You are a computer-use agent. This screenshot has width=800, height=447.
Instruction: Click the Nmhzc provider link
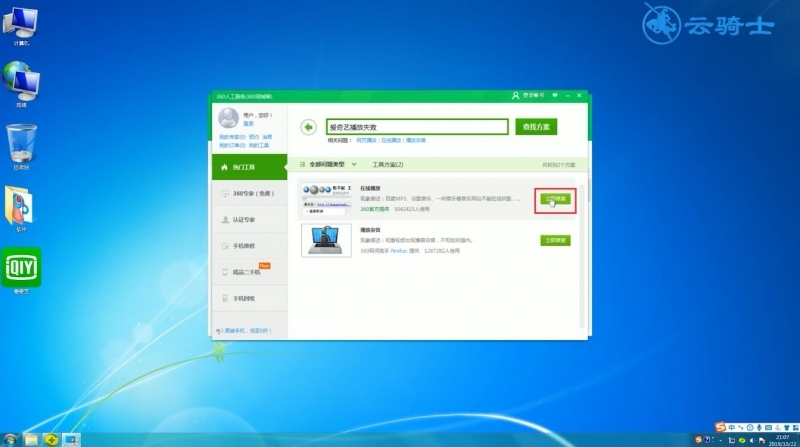399,251
